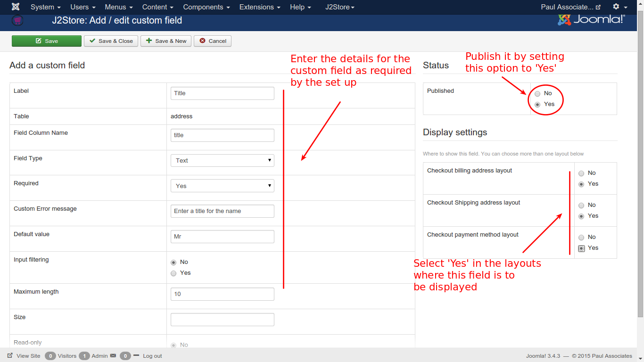The height and width of the screenshot is (362, 644).
Task: Enable Input filtering Yes option
Action: click(x=173, y=273)
